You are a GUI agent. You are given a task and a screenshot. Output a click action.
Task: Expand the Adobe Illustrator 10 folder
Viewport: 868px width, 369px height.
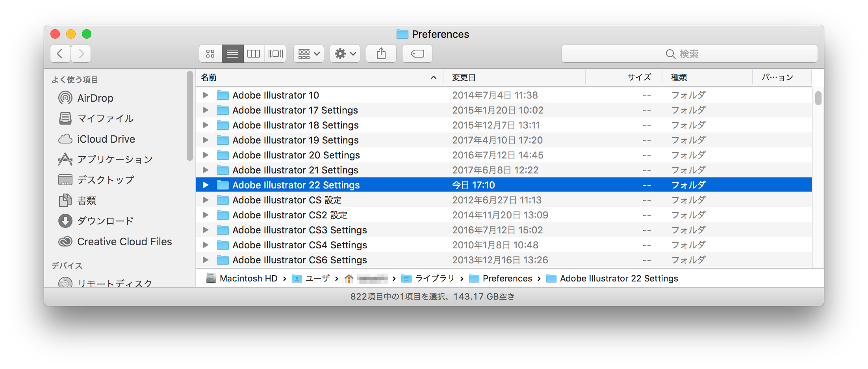point(205,95)
